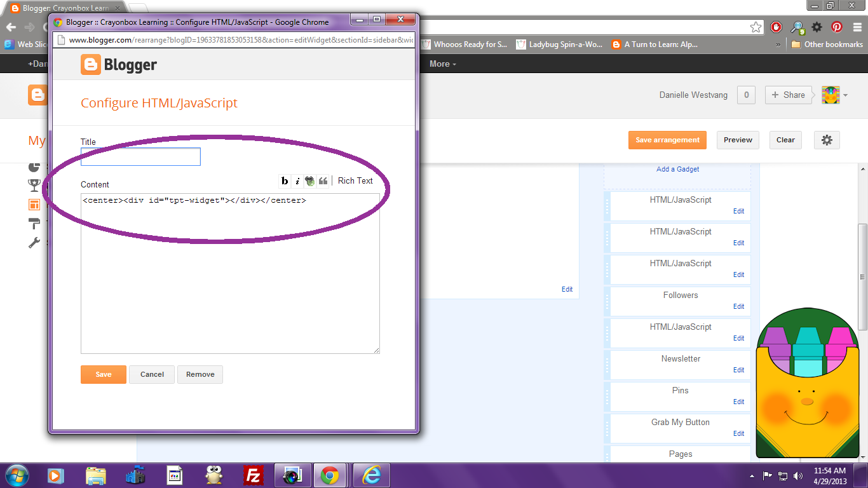Open Template via the paint roller icon
Screen dimensions: 868x488
coord(35,224)
